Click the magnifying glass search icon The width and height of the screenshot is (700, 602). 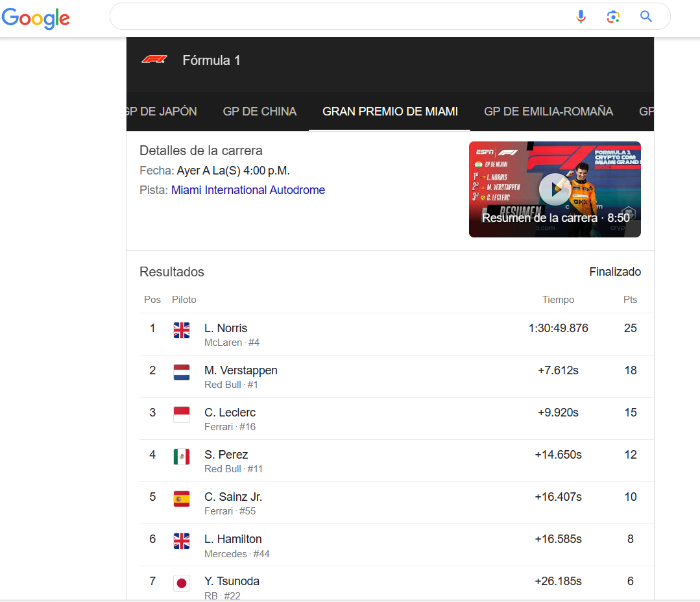tap(646, 16)
